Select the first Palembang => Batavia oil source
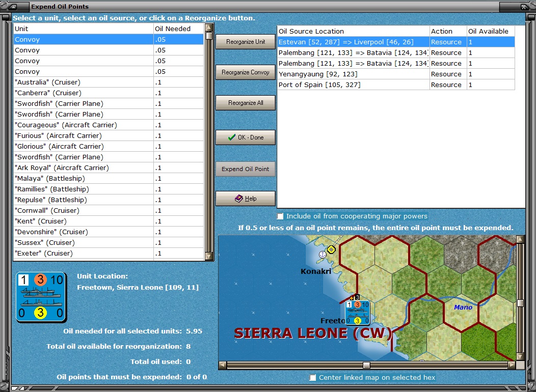This screenshot has width=536, height=392. pyautogui.click(x=396, y=52)
